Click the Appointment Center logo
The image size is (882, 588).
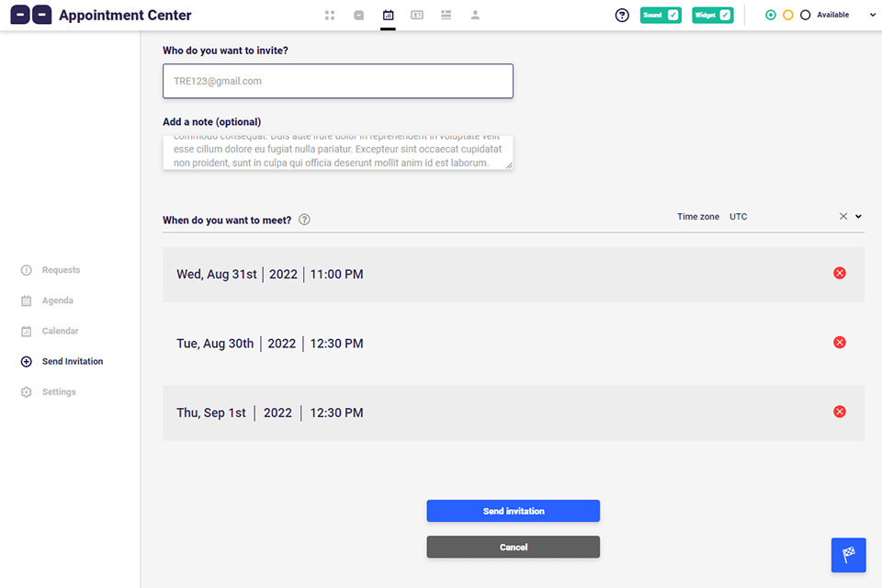tap(31, 15)
